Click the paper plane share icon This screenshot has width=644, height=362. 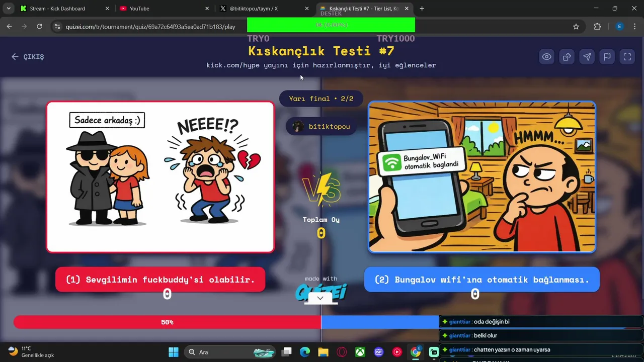click(x=587, y=57)
